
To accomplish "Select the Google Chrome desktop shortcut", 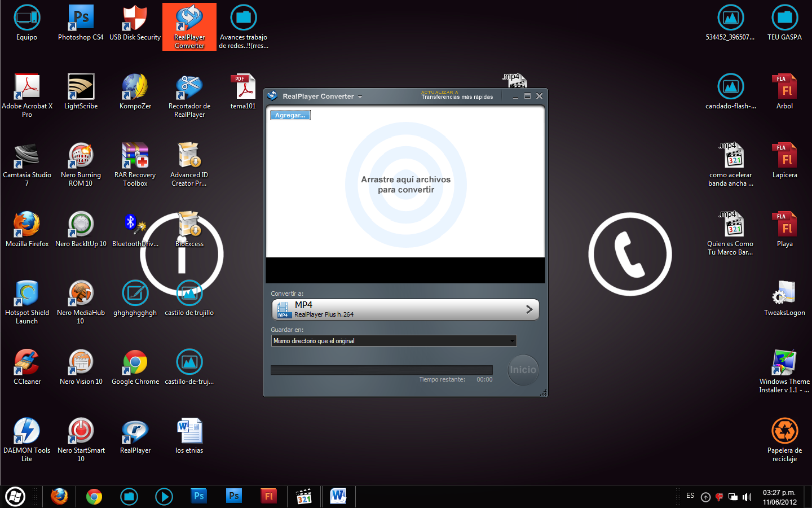I will pos(135,367).
